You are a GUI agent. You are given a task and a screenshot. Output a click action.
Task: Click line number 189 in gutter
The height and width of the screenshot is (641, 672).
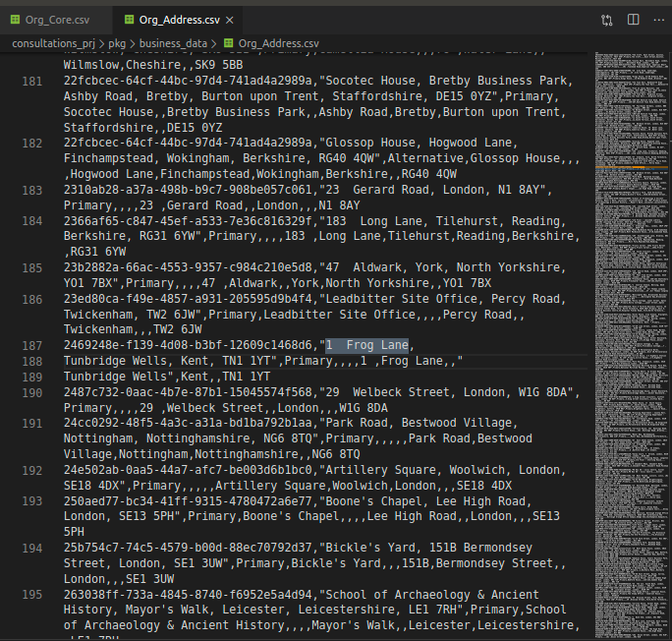[32, 377]
